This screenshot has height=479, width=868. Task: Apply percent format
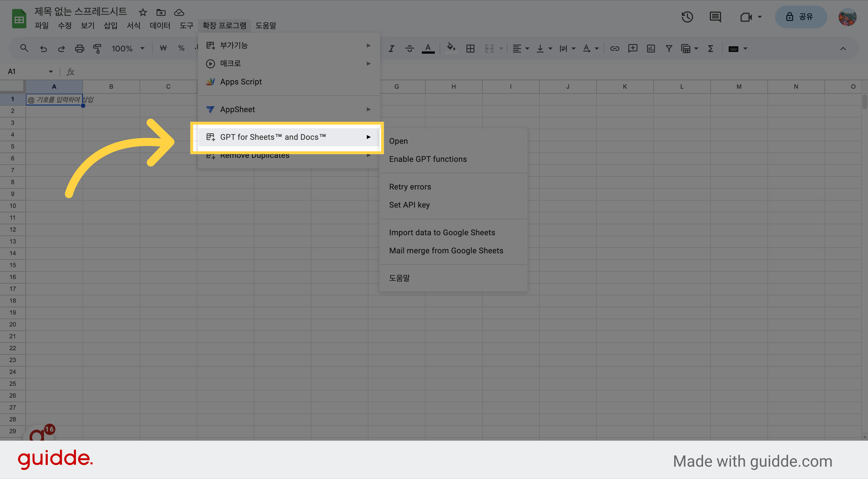181,49
